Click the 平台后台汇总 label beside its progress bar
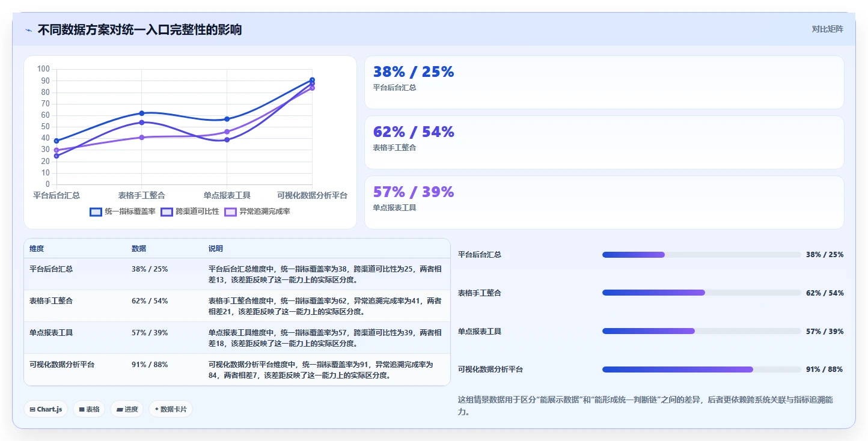This screenshot has width=868, height=441. click(480, 255)
